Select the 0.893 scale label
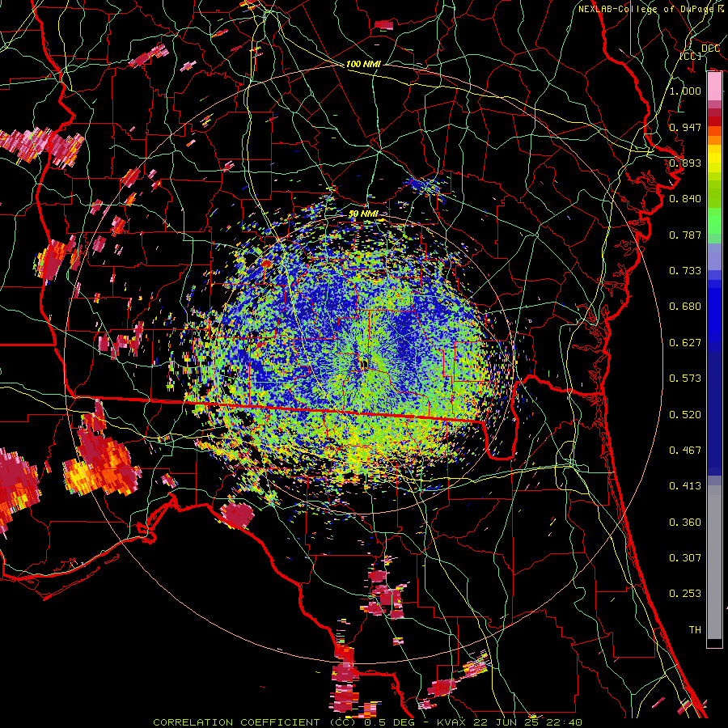 [x=685, y=163]
